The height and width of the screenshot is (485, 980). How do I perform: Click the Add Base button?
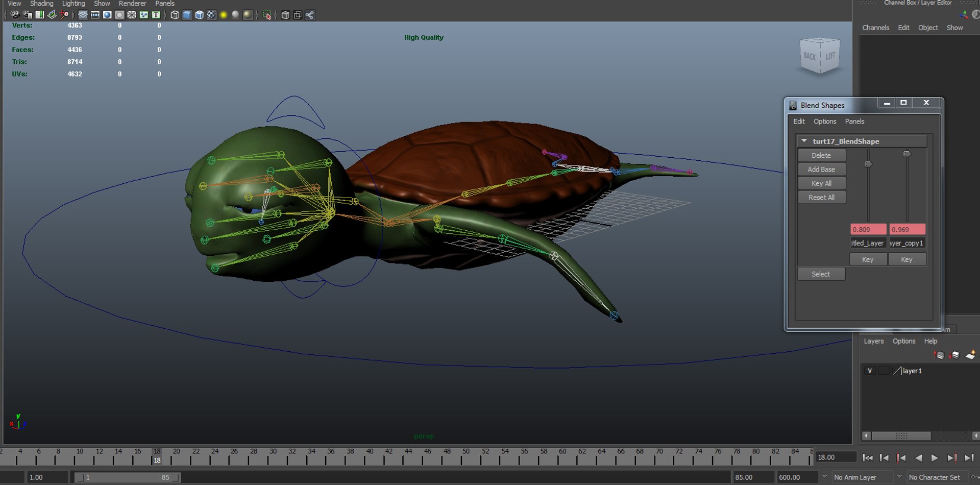click(x=821, y=169)
